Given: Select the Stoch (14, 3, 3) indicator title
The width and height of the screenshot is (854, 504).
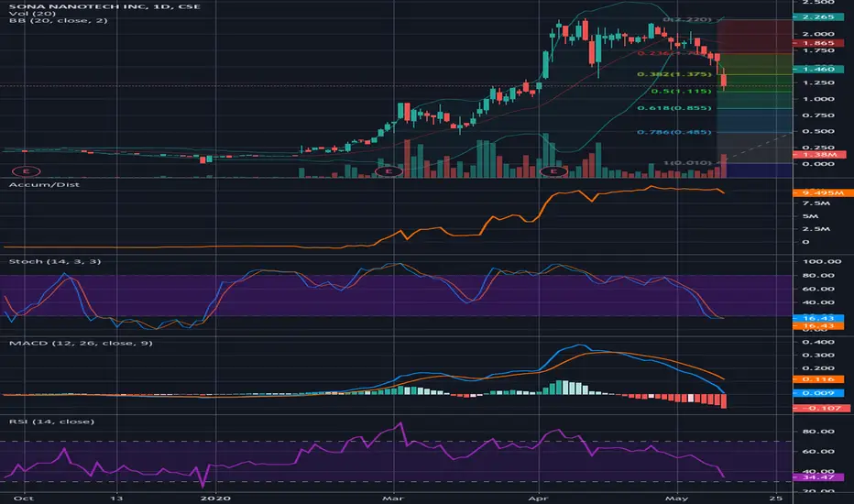Looking at the screenshot, I should point(55,261).
